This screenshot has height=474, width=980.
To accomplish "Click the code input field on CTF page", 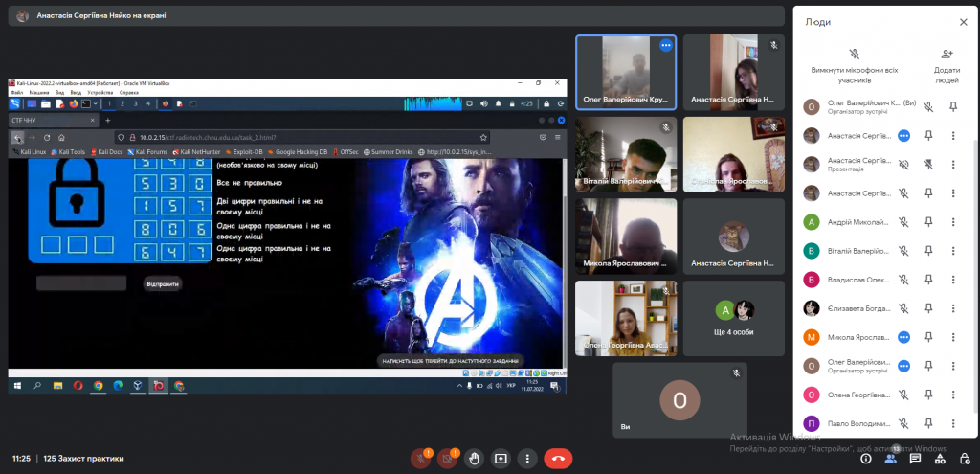I will (81, 283).
